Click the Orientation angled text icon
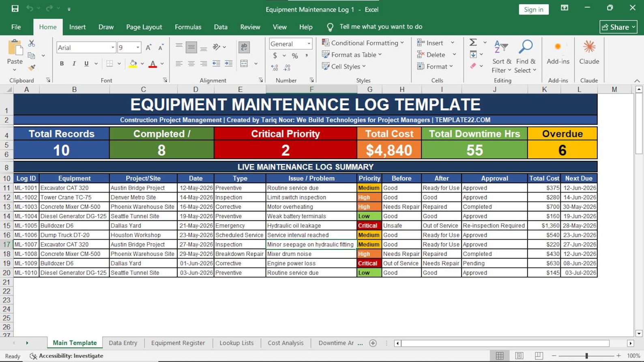This screenshot has width=644, height=362. (217, 47)
